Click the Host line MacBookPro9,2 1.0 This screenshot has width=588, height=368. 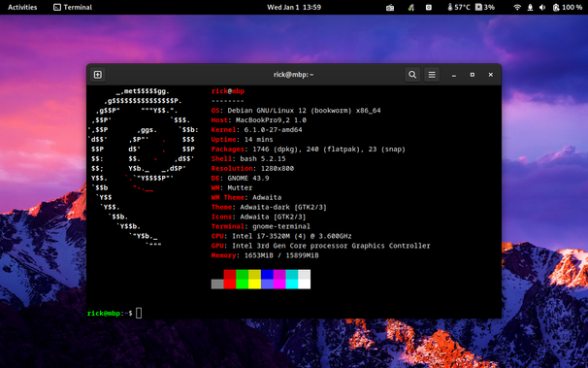click(x=259, y=120)
